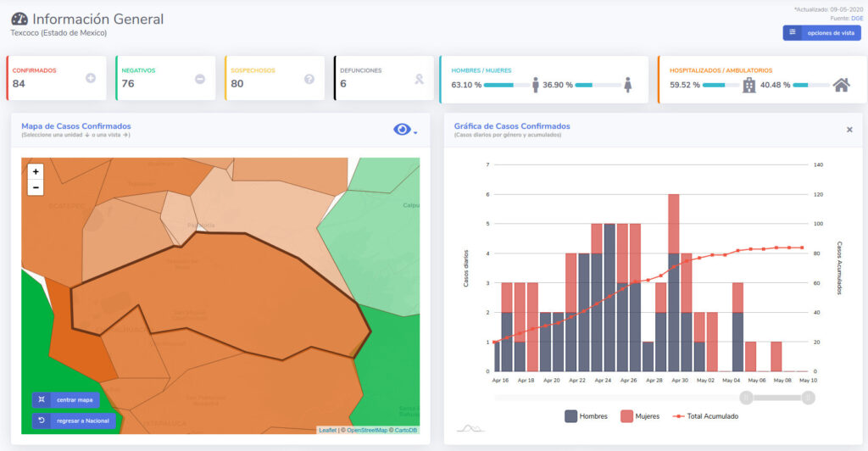The width and height of the screenshot is (868, 451).
Task: Click the hospital building icon
Action: (748, 85)
